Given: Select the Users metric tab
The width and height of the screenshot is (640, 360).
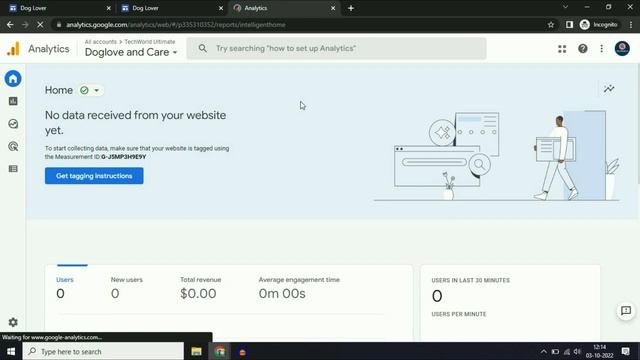Looking at the screenshot, I should [x=64, y=287].
